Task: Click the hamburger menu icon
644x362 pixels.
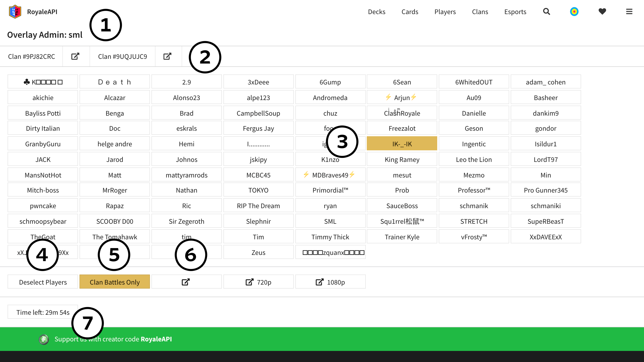Action: point(628,12)
